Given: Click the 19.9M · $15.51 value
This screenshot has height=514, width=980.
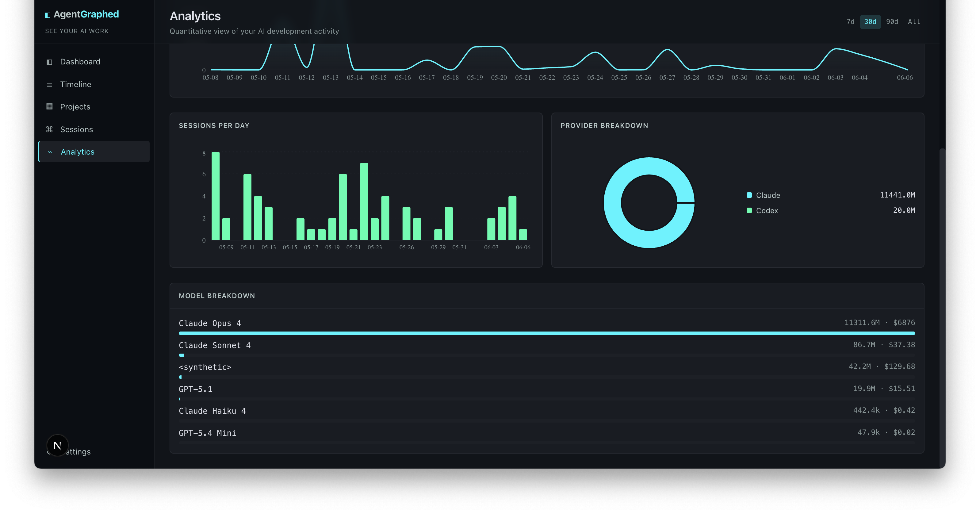Looking at the screenshot, I should click(x=884, y=389).
